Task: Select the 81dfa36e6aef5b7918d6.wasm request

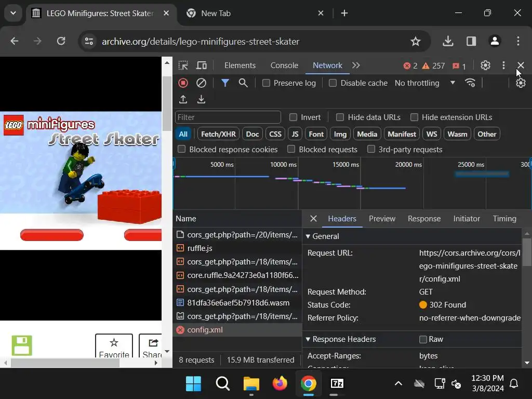Action: pos(237,303)
